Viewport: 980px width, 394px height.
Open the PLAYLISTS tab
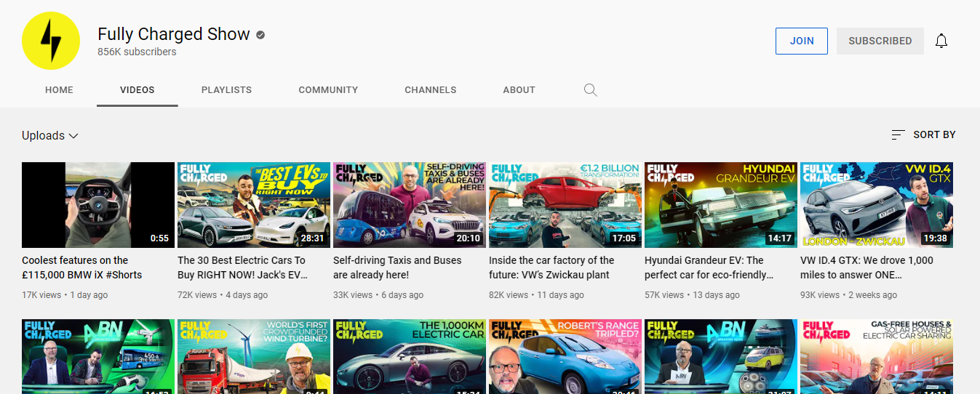pos(226,90)
